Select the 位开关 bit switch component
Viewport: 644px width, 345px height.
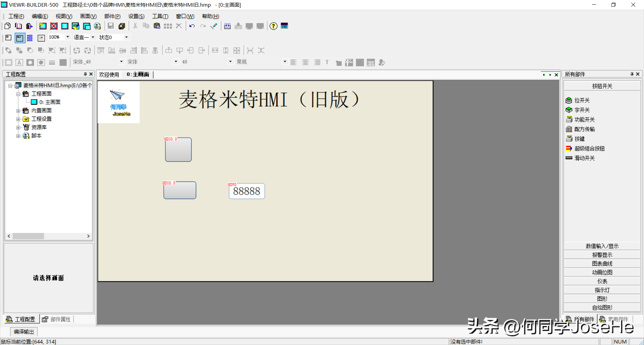coord(582,100)
